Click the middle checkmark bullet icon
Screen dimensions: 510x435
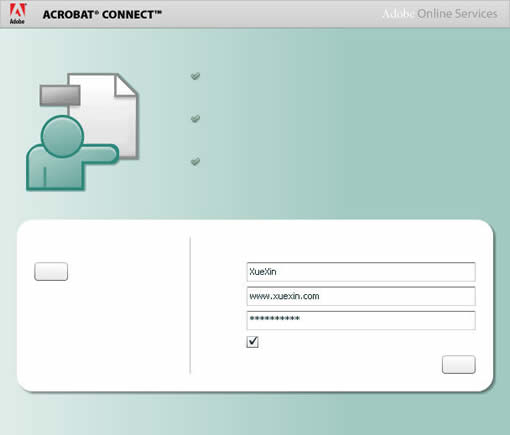[195, 118]
